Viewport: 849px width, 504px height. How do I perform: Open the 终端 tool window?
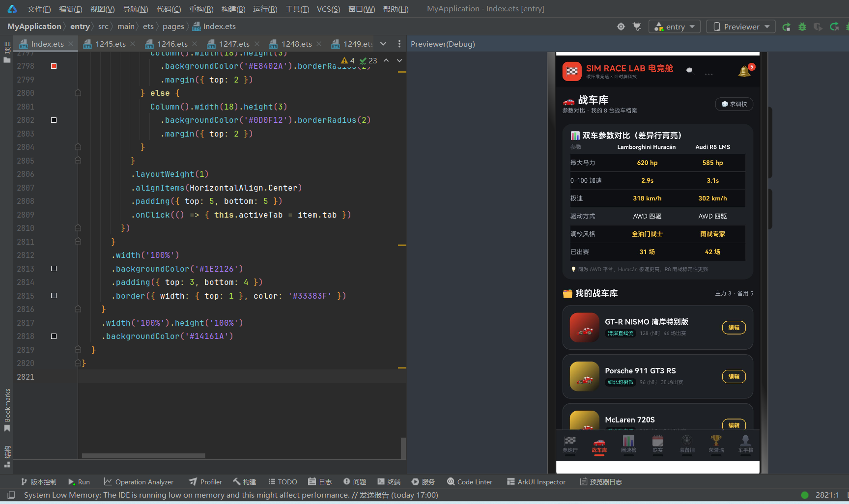click(389, 482)
